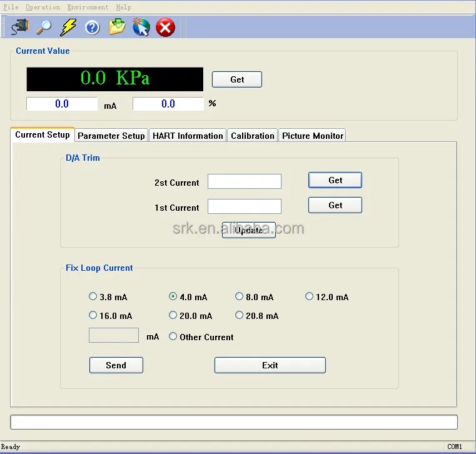Click Get button in Current Value section
Screen dimensions: 476x454
(237, 79)
